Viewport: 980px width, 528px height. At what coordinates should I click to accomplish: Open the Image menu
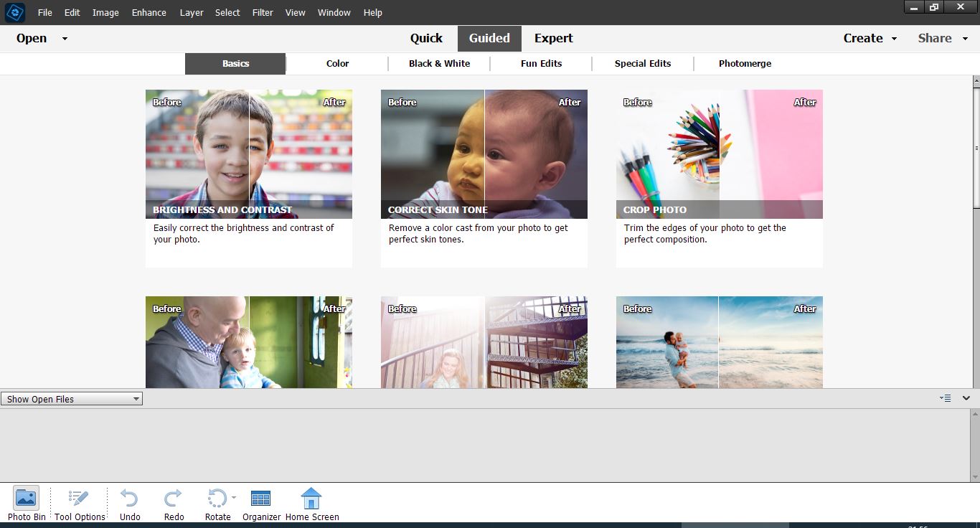coord(105,12)
